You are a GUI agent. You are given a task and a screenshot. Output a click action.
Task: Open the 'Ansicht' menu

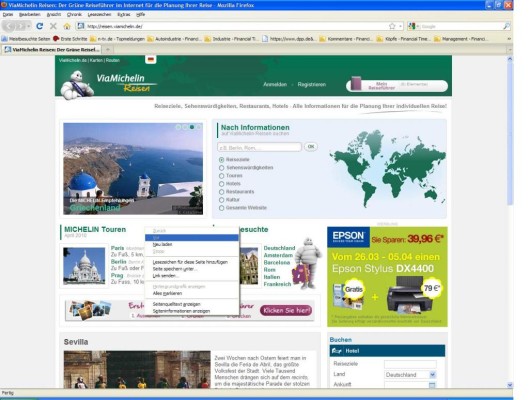pos(54,15)
